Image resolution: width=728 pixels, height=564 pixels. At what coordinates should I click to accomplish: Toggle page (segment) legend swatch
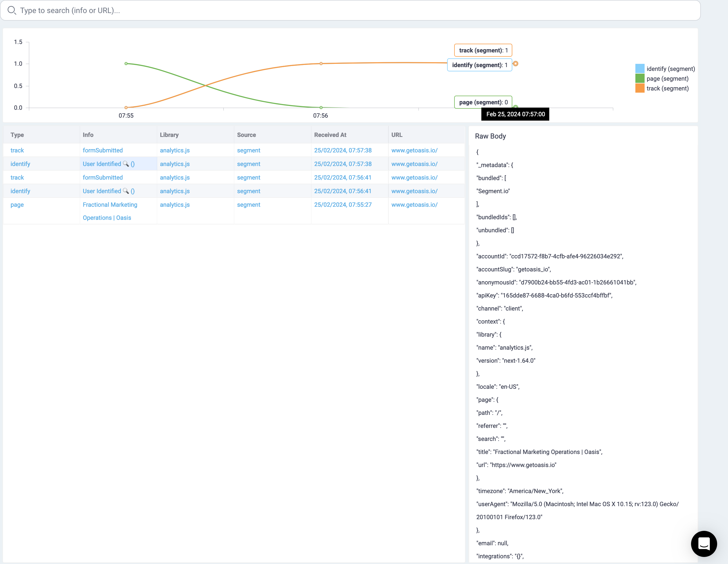pyautogui.click(x=640, y=79)
